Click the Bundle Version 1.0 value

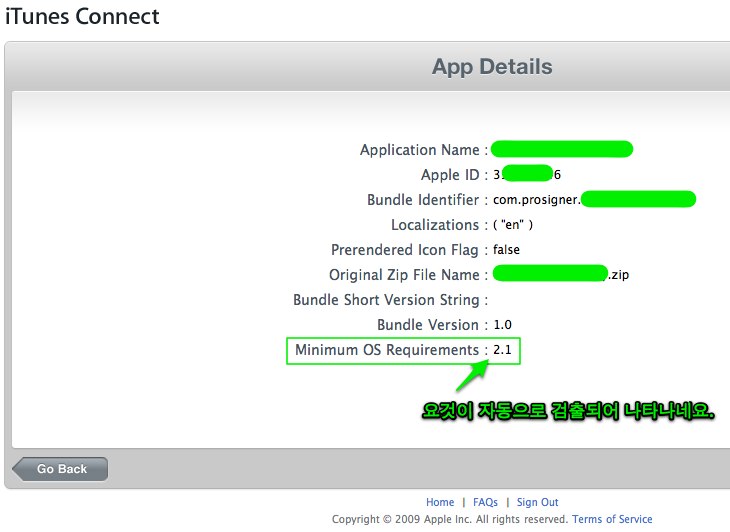(x=502, y=325)
